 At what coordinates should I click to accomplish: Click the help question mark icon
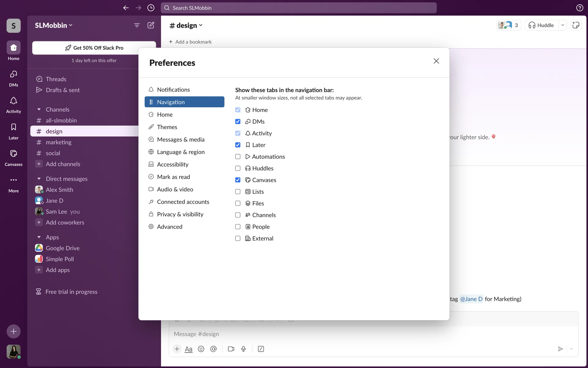pos(579,8)
